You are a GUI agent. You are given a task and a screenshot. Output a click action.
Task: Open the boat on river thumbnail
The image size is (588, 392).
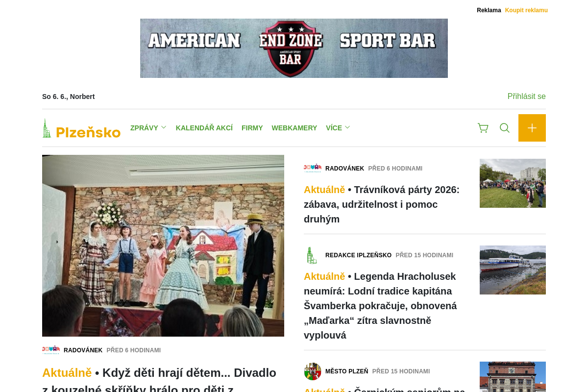513,270
